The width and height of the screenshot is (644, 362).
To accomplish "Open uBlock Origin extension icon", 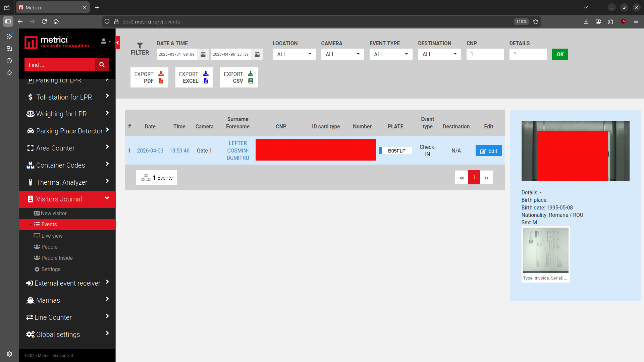I will (x=623, y=21).
